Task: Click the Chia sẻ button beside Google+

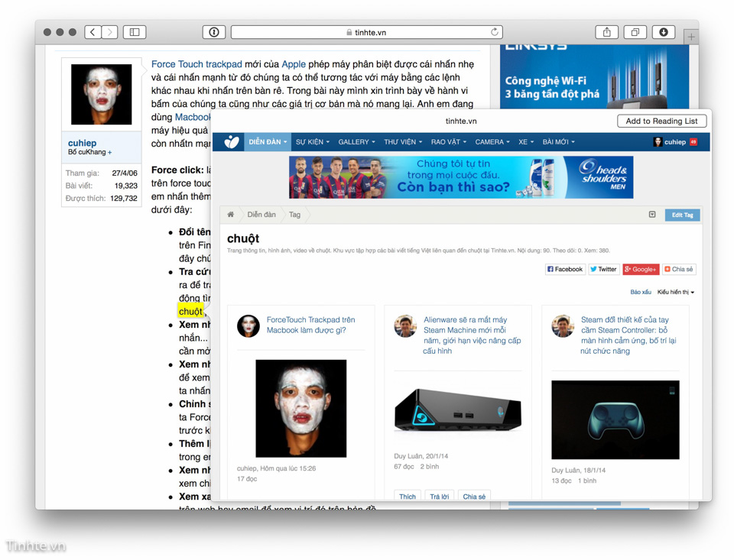Action: coord(679,269)
